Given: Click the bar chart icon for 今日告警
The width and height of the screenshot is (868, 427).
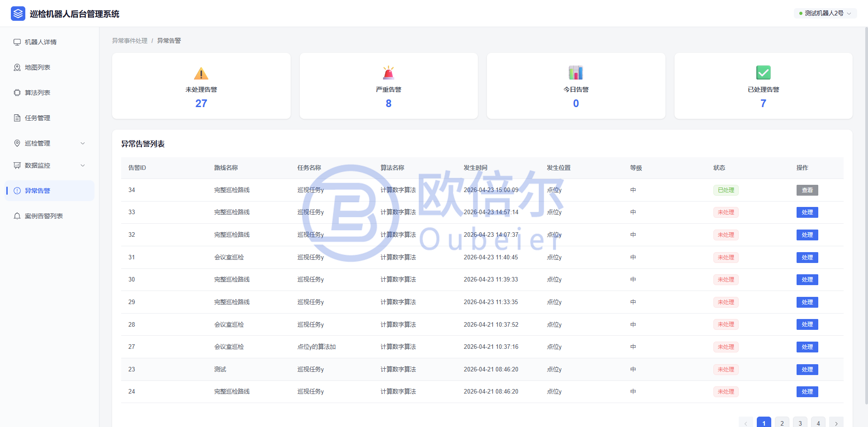Looking at the screenshot, I should click(x=576, y=73).
